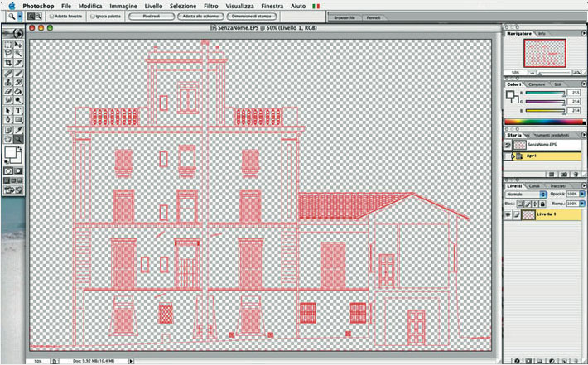Enable the Ignora palette checkbox

click(92, 16)
